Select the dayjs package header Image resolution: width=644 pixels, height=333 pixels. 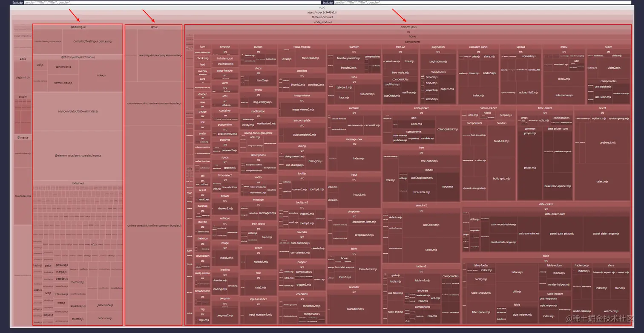click(x=23, y=58)
